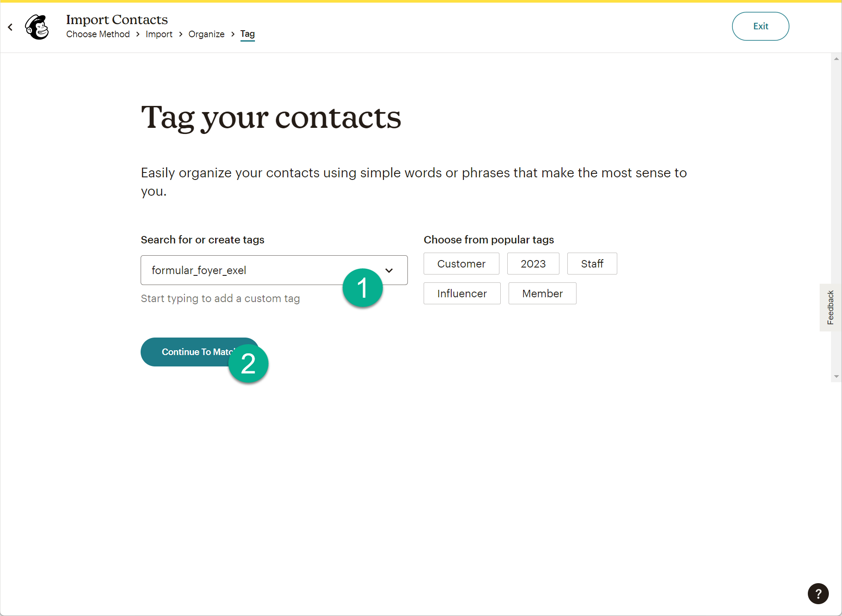Select the Member popular tag

pos(542,294)
